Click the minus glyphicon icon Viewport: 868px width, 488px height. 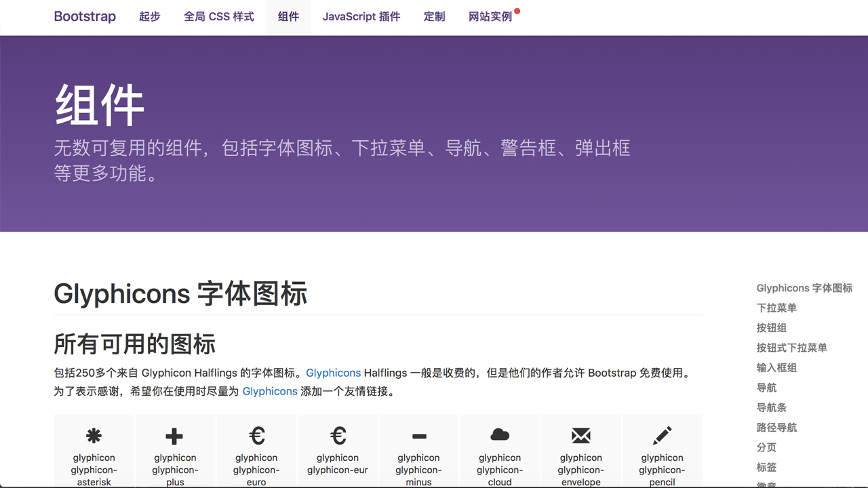(x=419, y=436)
